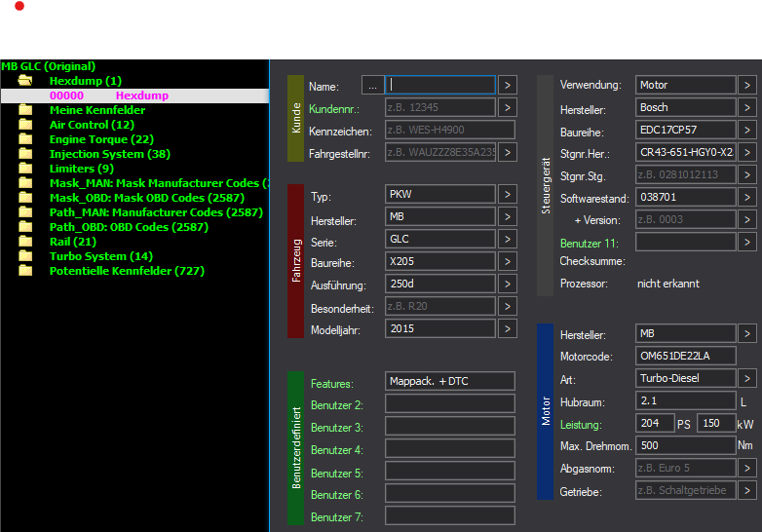
Task: Open the arrow next to Serie GLC
Action: pos(508,239)
